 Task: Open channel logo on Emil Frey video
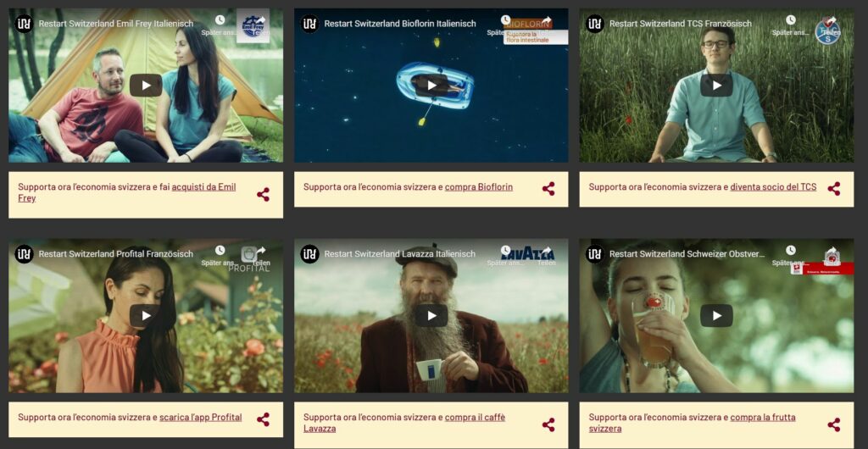pos(24,24)
